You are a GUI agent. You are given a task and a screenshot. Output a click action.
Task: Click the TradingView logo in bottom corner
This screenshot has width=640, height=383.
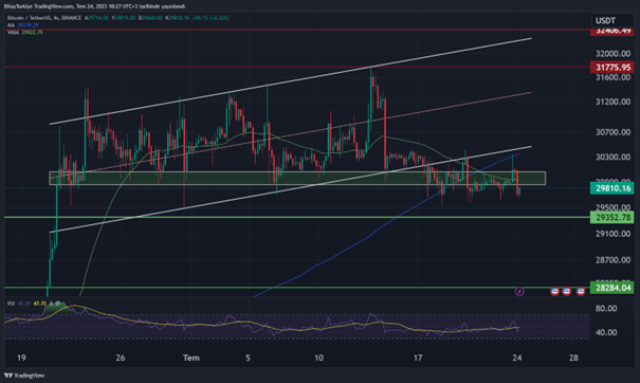(x=24, y=375)
